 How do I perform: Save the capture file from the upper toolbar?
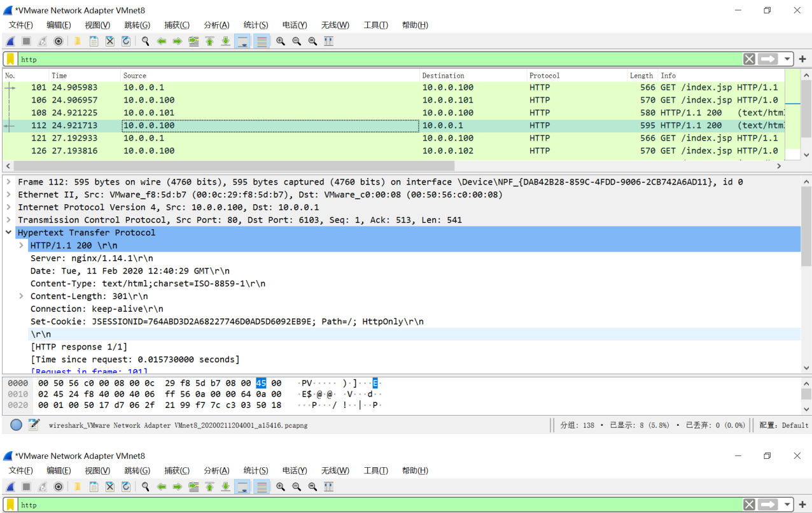(x=94, y=41)
